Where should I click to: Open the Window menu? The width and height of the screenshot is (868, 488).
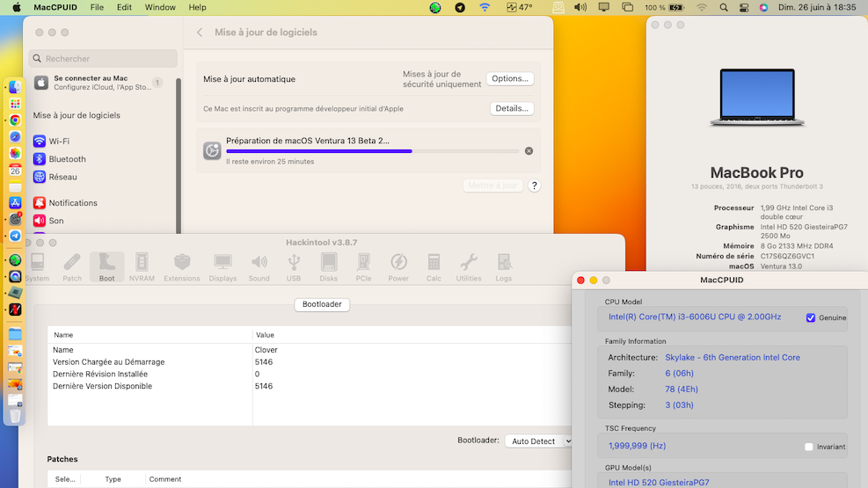click(x=160, y=7)
